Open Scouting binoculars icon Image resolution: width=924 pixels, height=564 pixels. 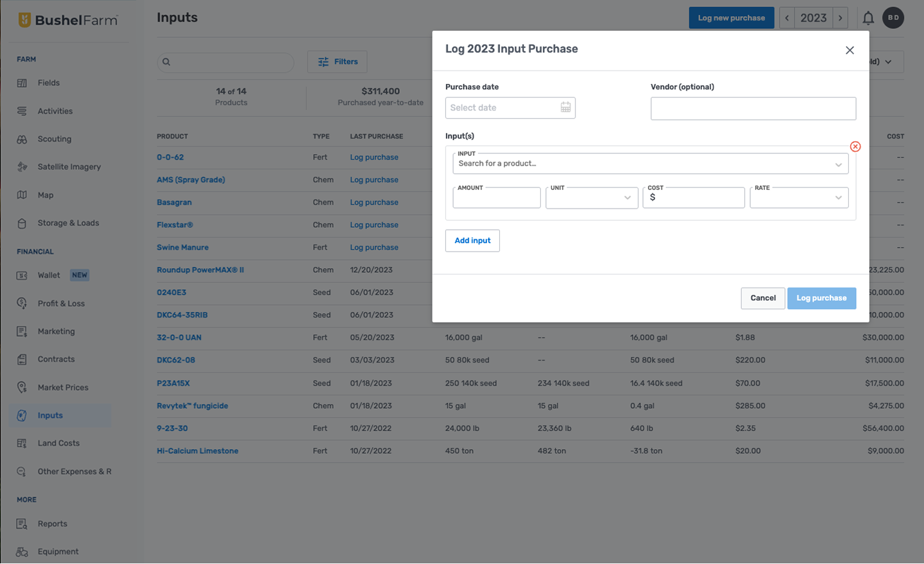[22, 139]
